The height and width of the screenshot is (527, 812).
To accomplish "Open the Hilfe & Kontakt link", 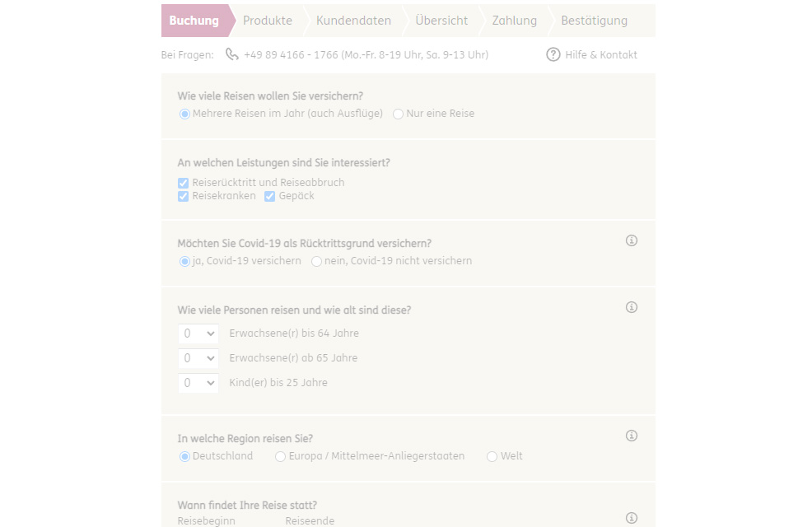I will 601,55.
